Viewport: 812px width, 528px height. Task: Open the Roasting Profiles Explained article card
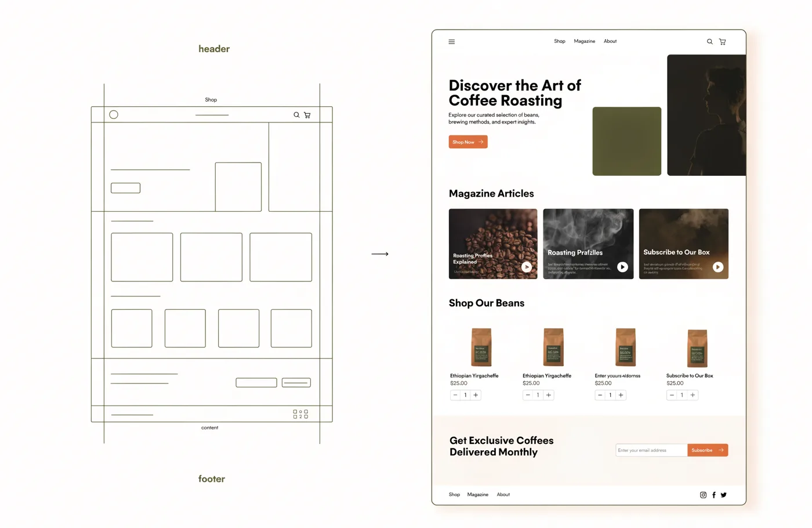(x=493, y=244)
